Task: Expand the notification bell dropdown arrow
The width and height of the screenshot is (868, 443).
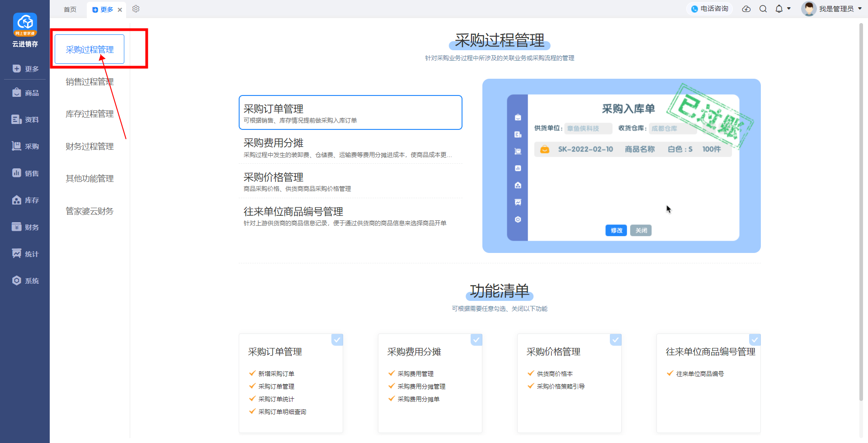Action: 789,9
